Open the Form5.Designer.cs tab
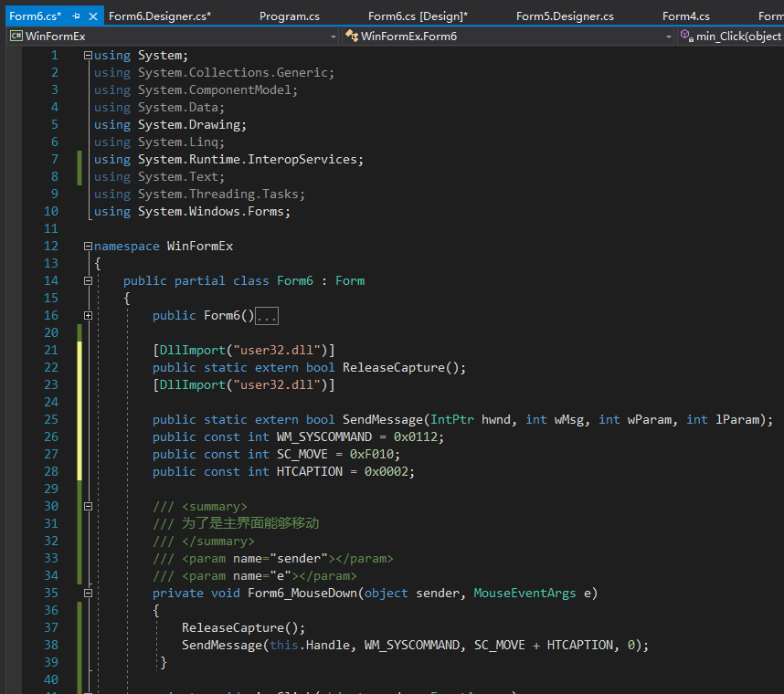The image size is (784, 694). click(x=565, y=16)
